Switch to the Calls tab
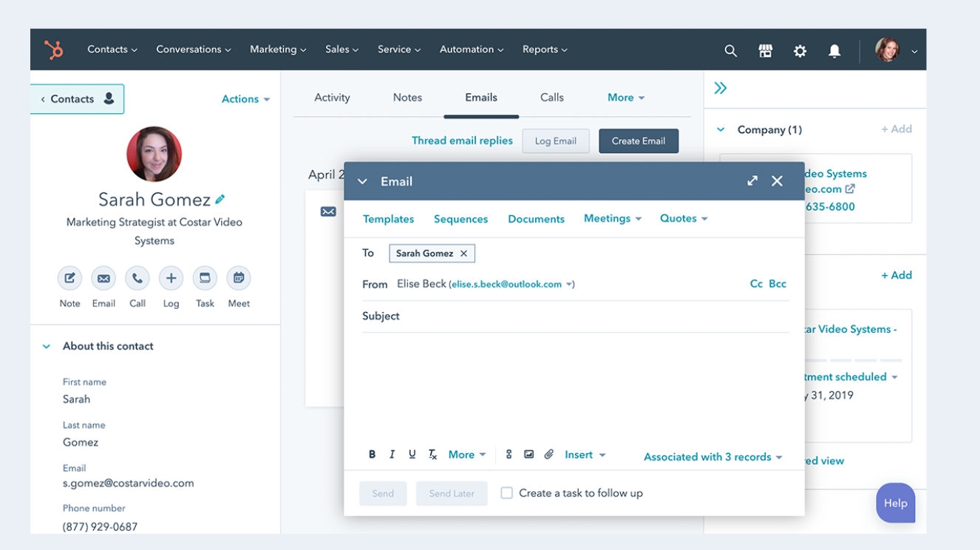This screenshot has width=980, height=550. click(x=552, y=98)
